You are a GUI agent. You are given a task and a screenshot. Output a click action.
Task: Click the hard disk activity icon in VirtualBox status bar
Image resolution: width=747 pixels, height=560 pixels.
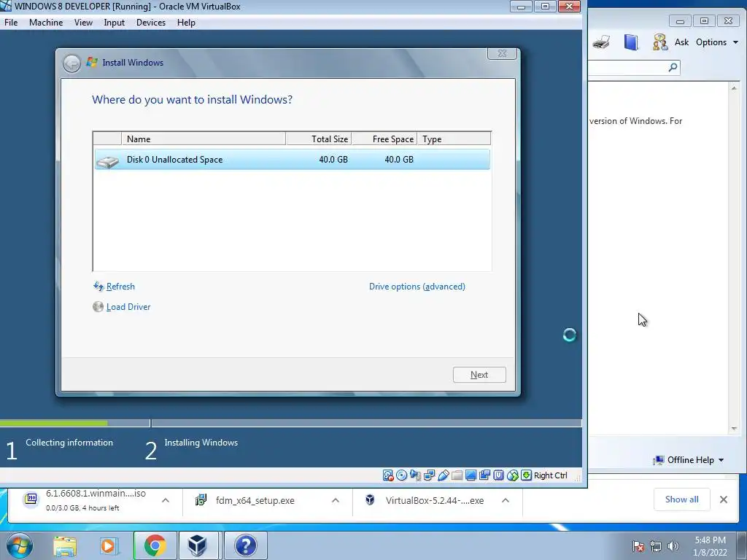click(388, 475)
